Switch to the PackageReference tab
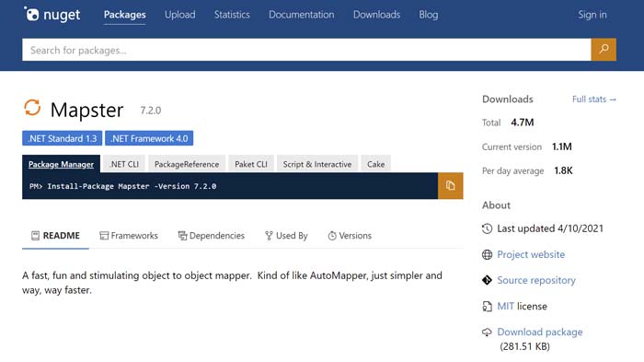Screen dimensions: 644x362 pos(187,164)
